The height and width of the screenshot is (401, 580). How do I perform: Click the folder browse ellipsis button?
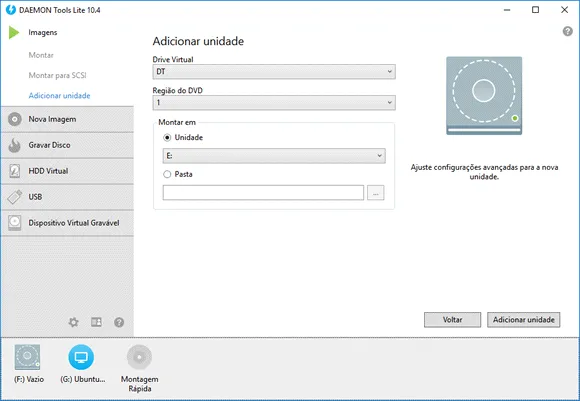(375, 193)
